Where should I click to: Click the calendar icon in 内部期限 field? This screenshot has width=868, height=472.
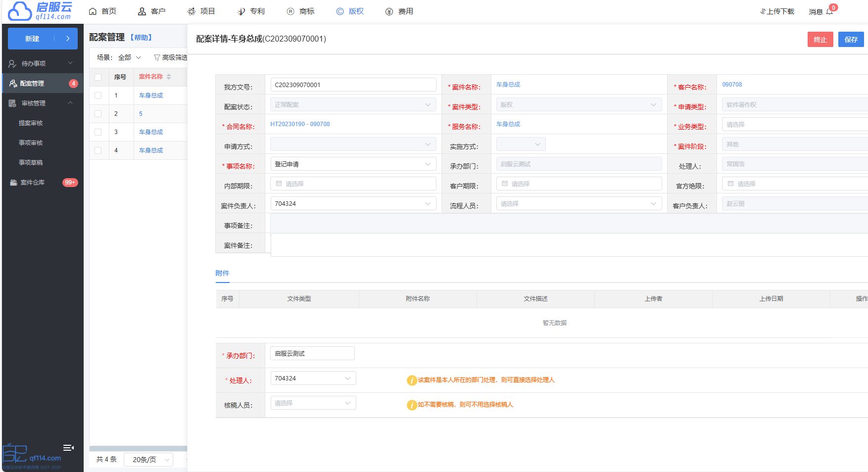coord(279,184)
